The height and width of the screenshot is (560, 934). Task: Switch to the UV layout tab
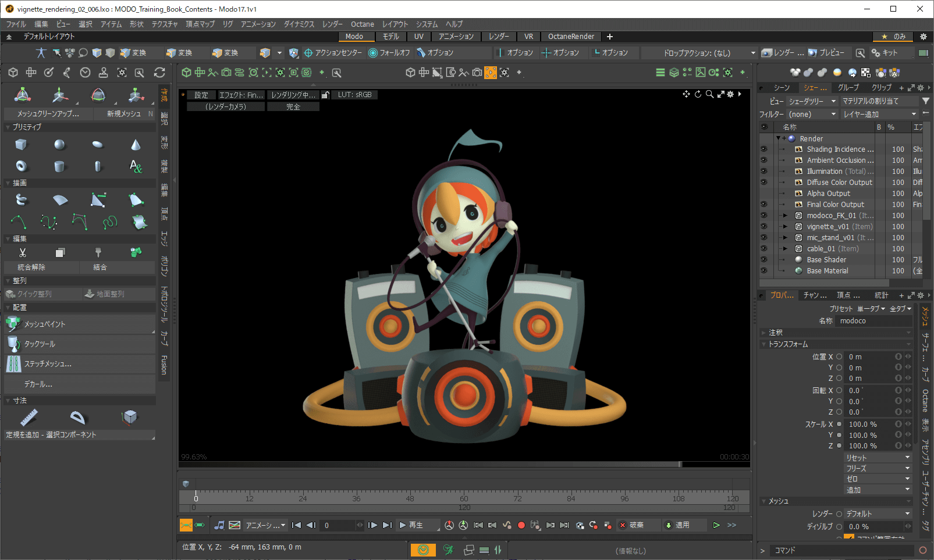point(419,36)
